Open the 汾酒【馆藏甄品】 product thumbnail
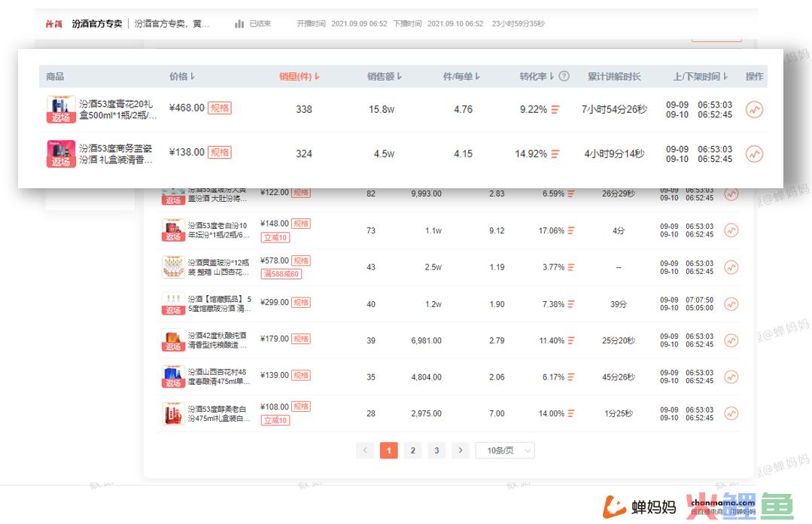The image size is (812, 524). tap(174, 303)
